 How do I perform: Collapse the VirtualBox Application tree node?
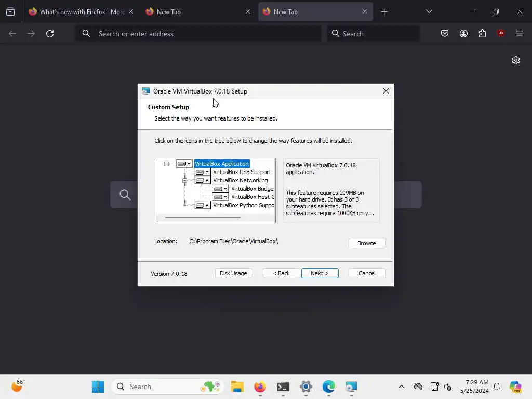point(166,164)
